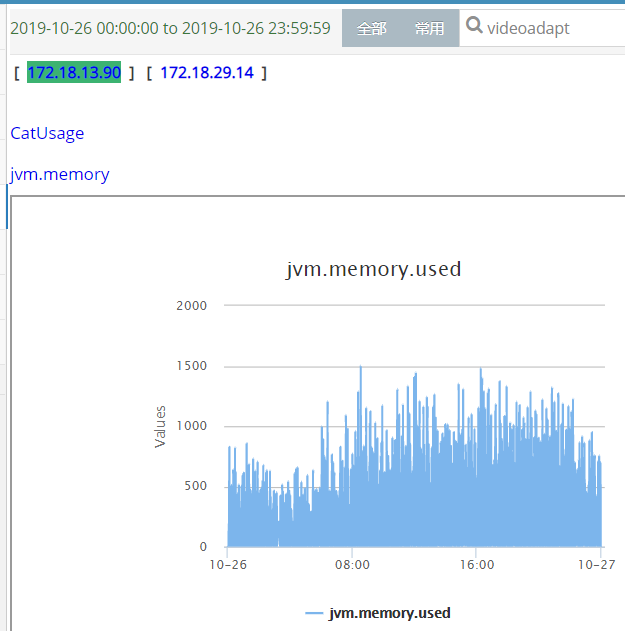Click the 常用 tab button
Image resolution: width=625 pixels, height=631 pixels.
tap(429, 28)
